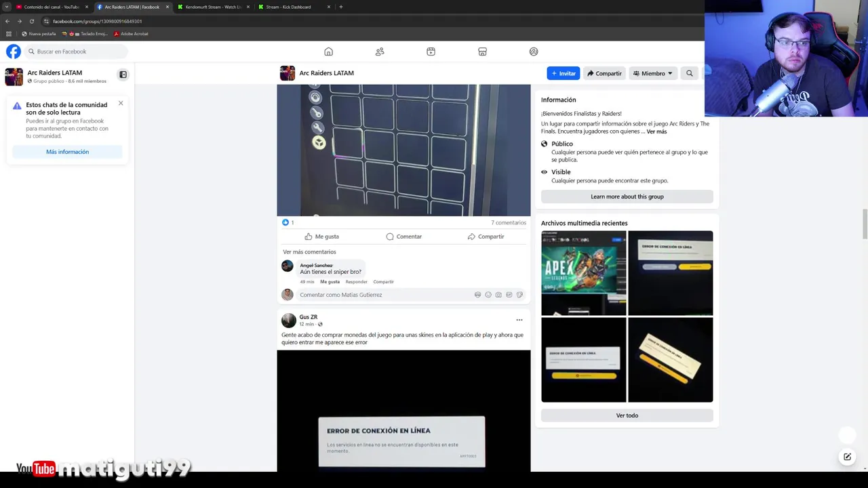868x488 pixels.
Task: Go back with the browser back arrow
Action: click(x=7, y=21)
